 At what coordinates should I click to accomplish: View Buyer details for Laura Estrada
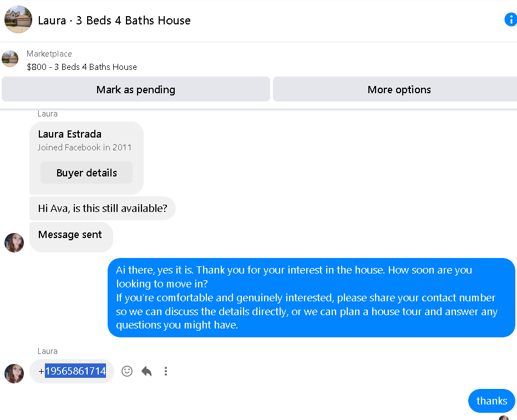tap(87, 173)
